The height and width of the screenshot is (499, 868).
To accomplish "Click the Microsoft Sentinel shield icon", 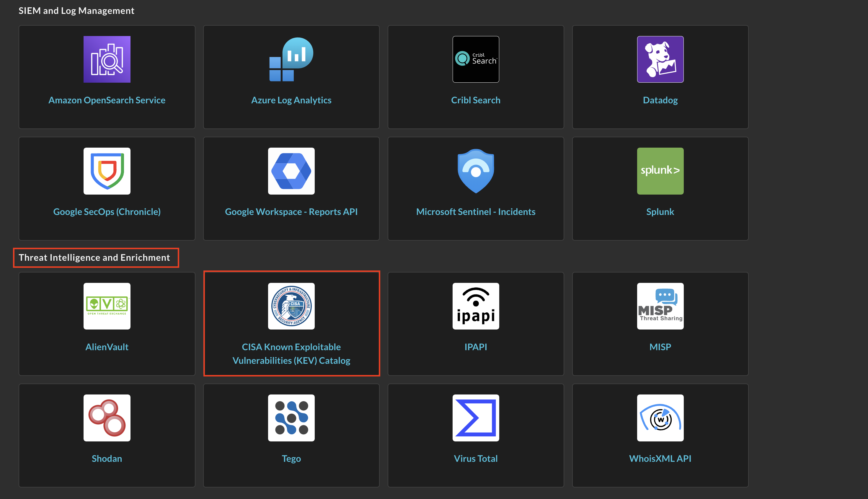I will (x=476, y=171).
